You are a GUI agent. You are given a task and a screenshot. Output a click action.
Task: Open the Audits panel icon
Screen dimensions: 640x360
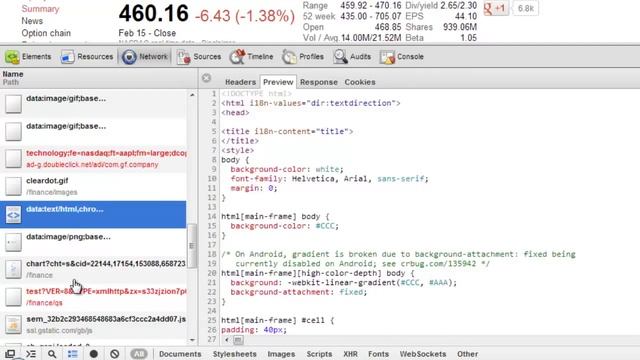340,57
